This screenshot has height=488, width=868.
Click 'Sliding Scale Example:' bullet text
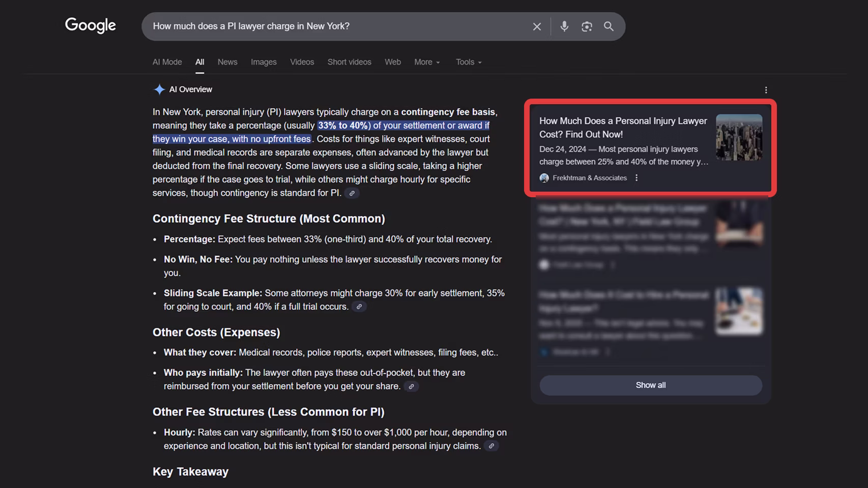213,293
